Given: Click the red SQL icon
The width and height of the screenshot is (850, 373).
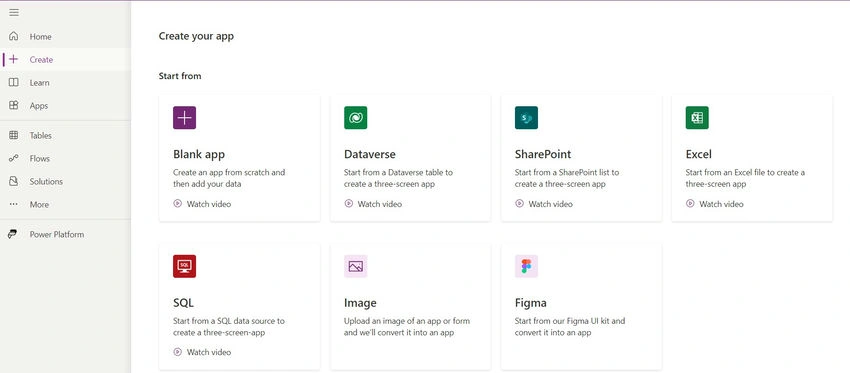Looking at the screenshot, I should (184, 266).
